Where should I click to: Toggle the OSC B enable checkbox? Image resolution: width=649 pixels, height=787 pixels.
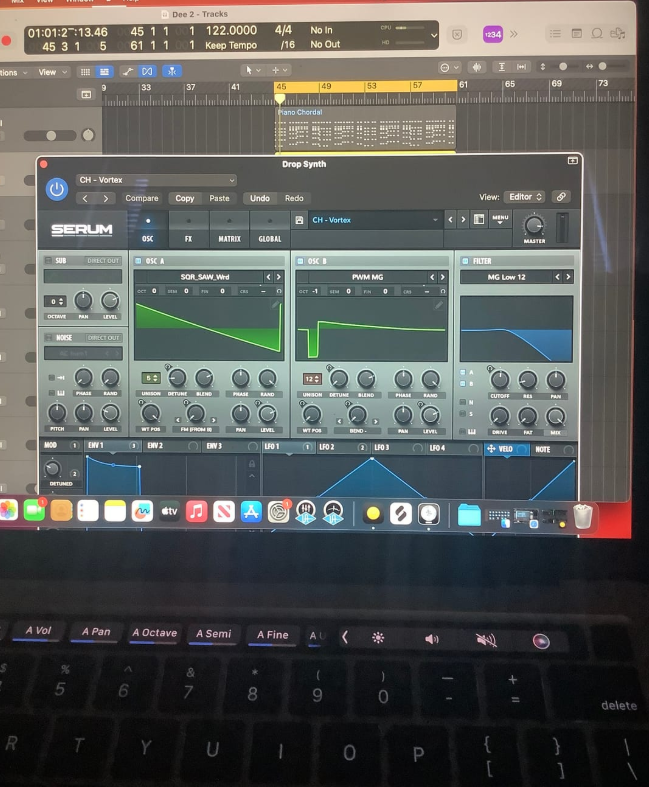300,261
